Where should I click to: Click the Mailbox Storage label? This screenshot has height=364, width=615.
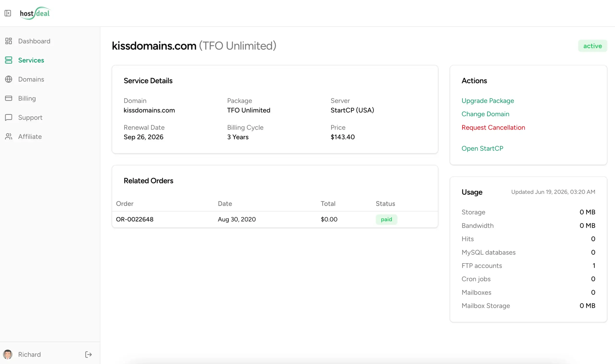point(486,306)
